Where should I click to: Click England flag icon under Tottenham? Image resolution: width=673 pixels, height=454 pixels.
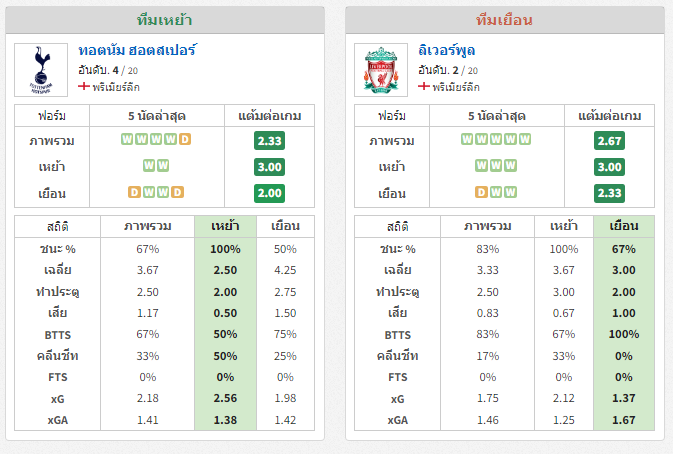point(84,87)
